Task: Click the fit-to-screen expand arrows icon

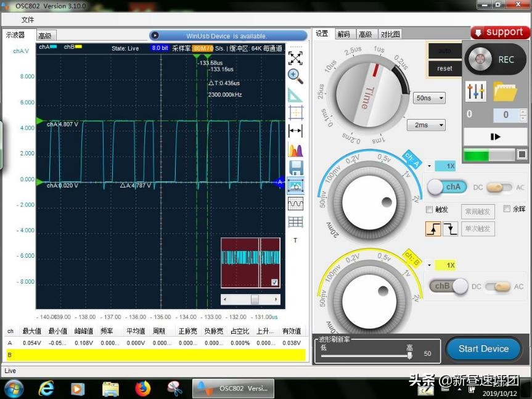Action: (x=295, y=58)
